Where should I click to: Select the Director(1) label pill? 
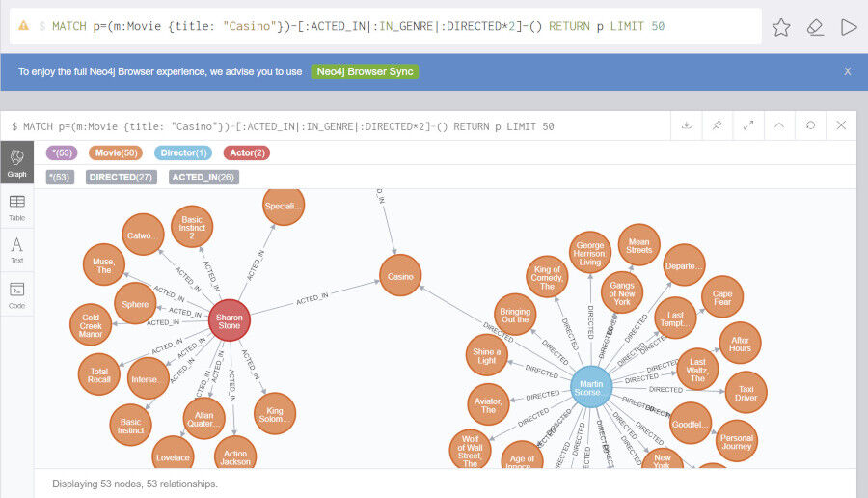tap(183, 152)
